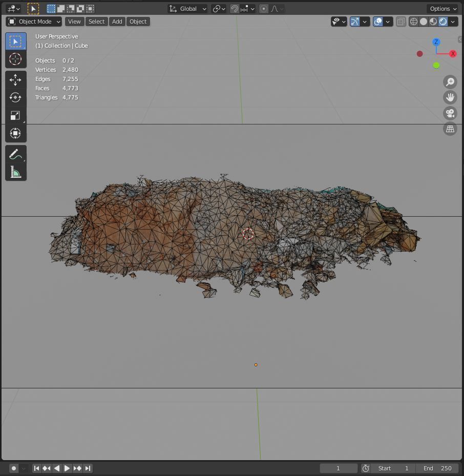This screenshot has width=464, height=476.
Task: Open the Add menu
Action: [117, 22]
